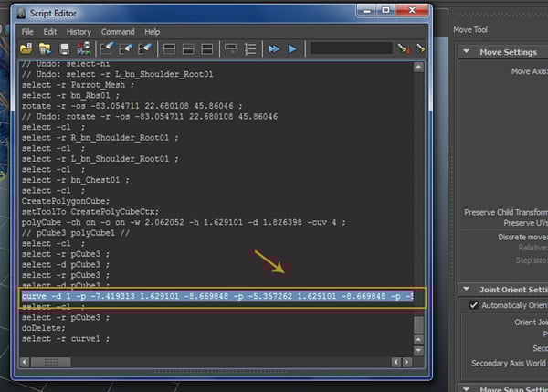
Task: Click the highlighted 'curve -d 1 -p' line
Action: pos(217,296)
